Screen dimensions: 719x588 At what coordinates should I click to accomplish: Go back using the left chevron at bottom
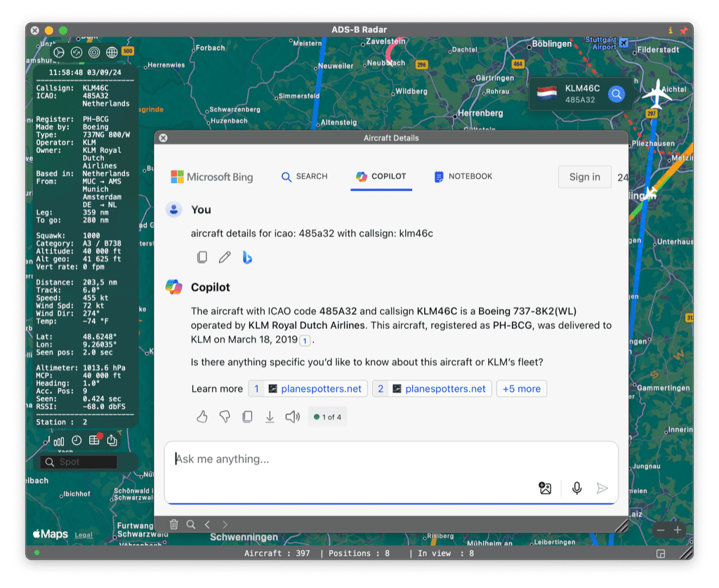208,524
